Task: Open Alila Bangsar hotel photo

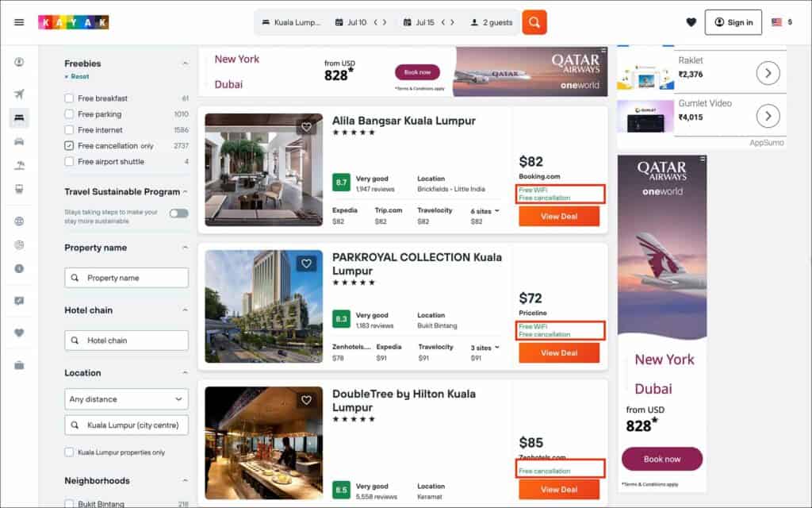Action: pos(263,170)
